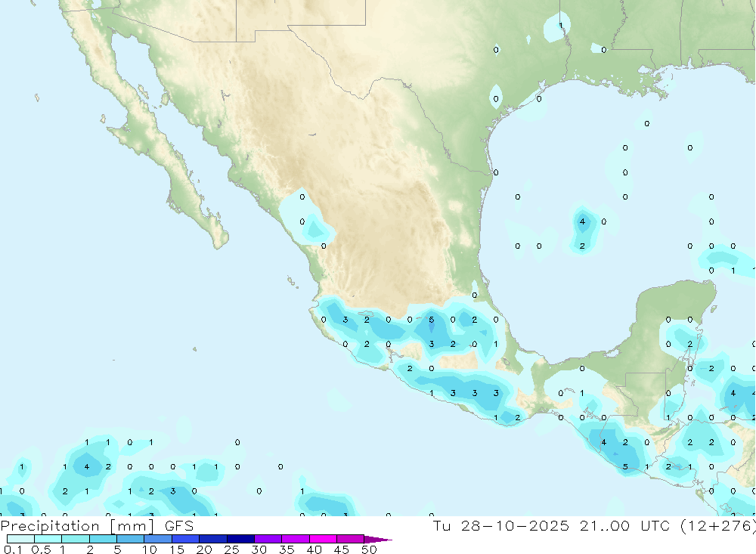The image size is (756, 554).
Task: Click the "0.1" legend label
Action: tap(13, 549)
